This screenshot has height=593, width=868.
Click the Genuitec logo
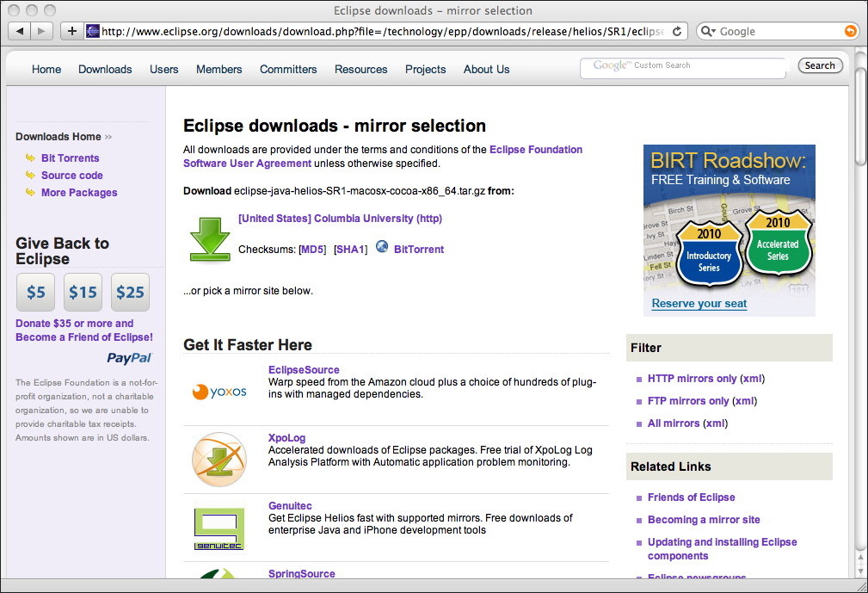click(219, 528)
